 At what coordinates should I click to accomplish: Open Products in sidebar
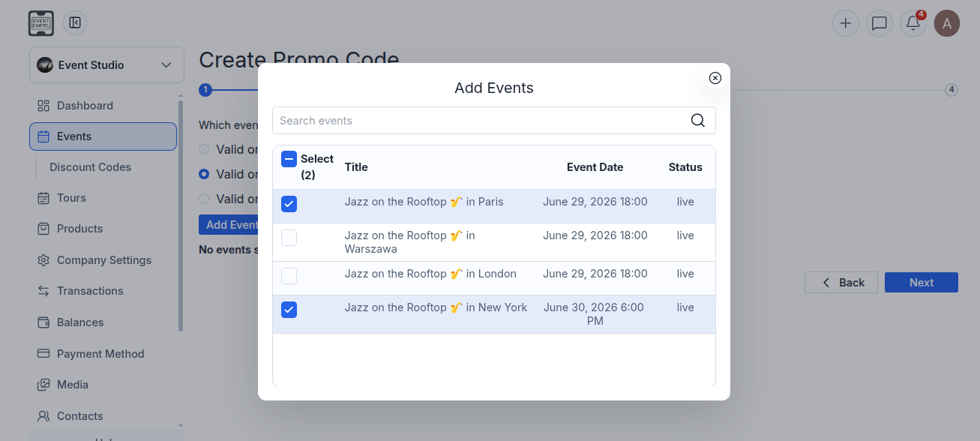click(x=103, y=229)
